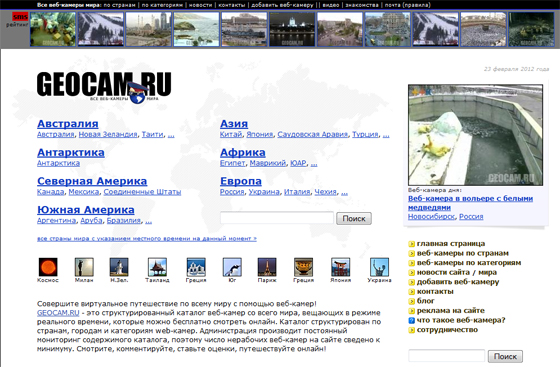Follow the Италия link
The image size is (560, 367).
pyautogui.click(x=297, y=192)
